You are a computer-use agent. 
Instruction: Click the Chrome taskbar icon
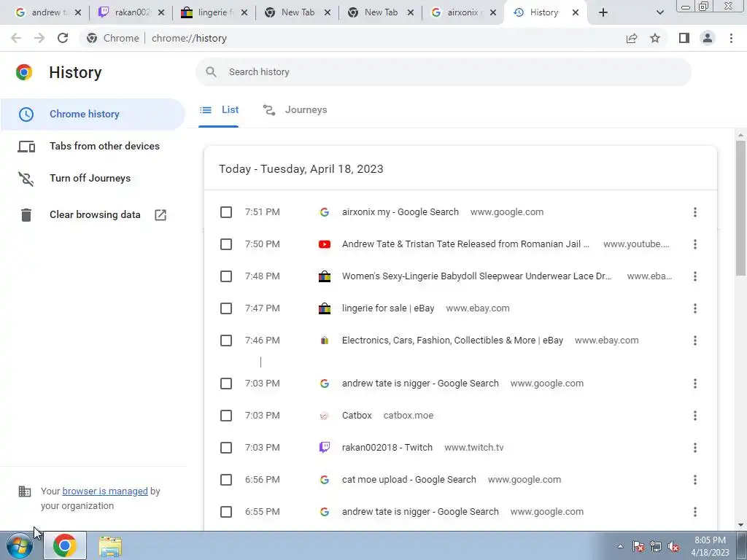65,545
